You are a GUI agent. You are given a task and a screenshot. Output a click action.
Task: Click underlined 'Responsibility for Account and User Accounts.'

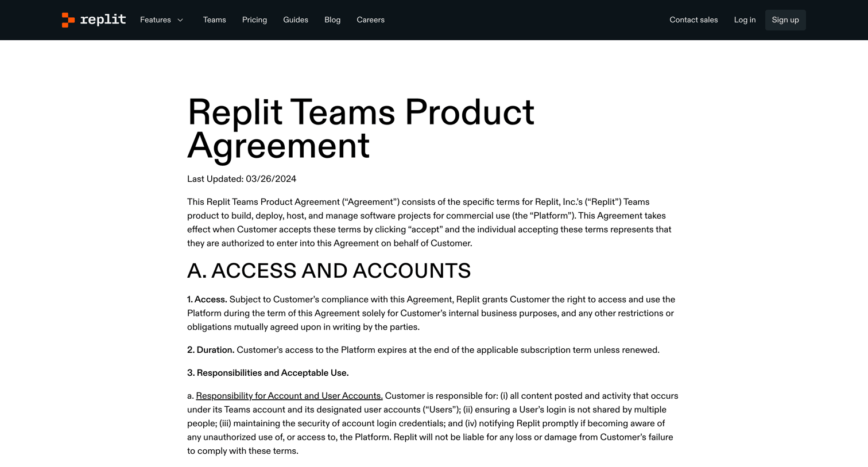289,396
